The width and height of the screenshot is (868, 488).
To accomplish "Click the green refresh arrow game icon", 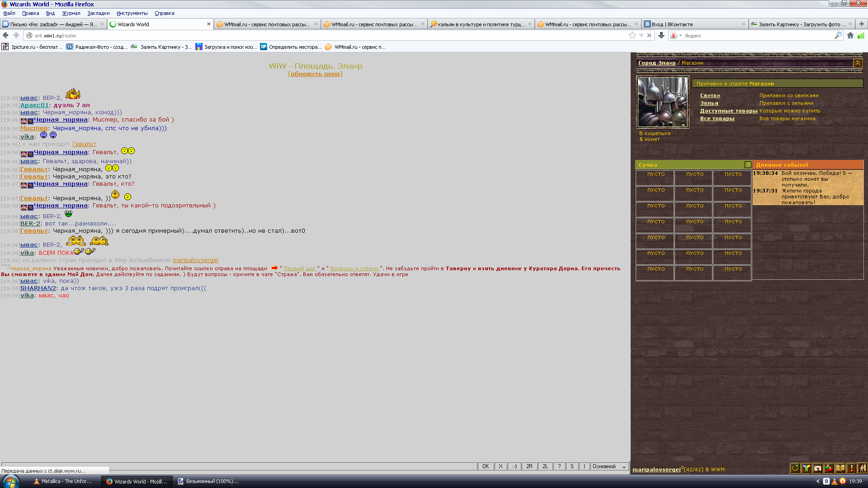I will tap(795, 468).
